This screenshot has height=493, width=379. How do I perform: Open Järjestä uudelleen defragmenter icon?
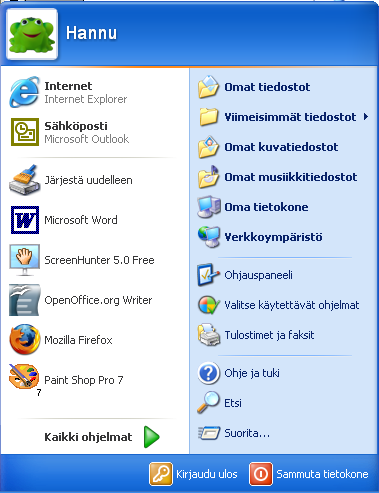coord(24,180)
